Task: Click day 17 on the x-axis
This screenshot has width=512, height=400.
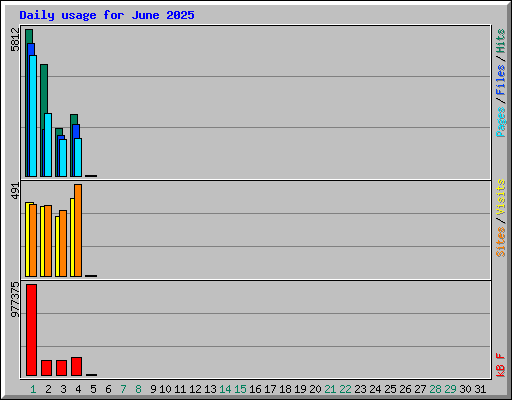Action: pyautogui.click(x=270, y=389)
